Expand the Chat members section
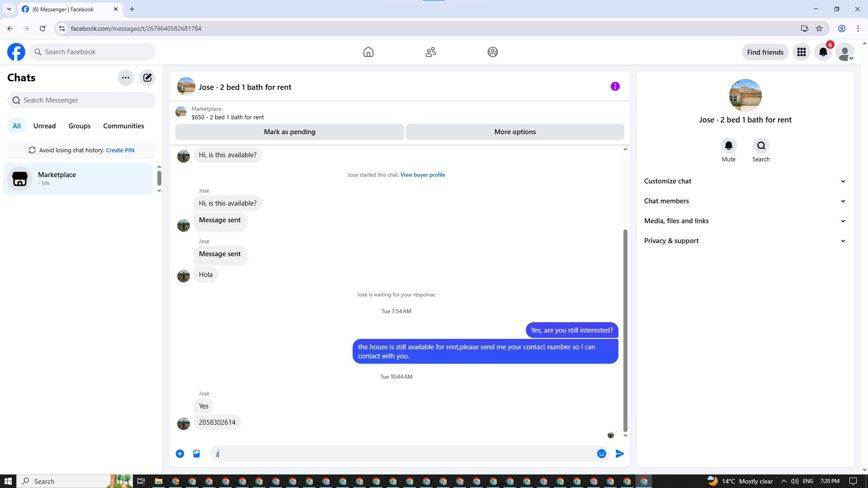This screenshot has height=488, width=868. point(745,201)
